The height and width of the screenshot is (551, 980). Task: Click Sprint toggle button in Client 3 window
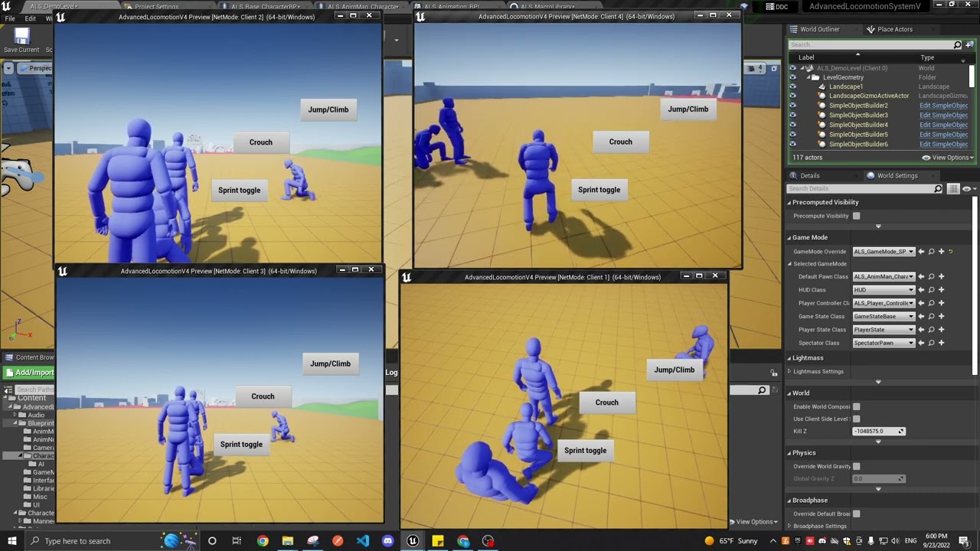241,445
